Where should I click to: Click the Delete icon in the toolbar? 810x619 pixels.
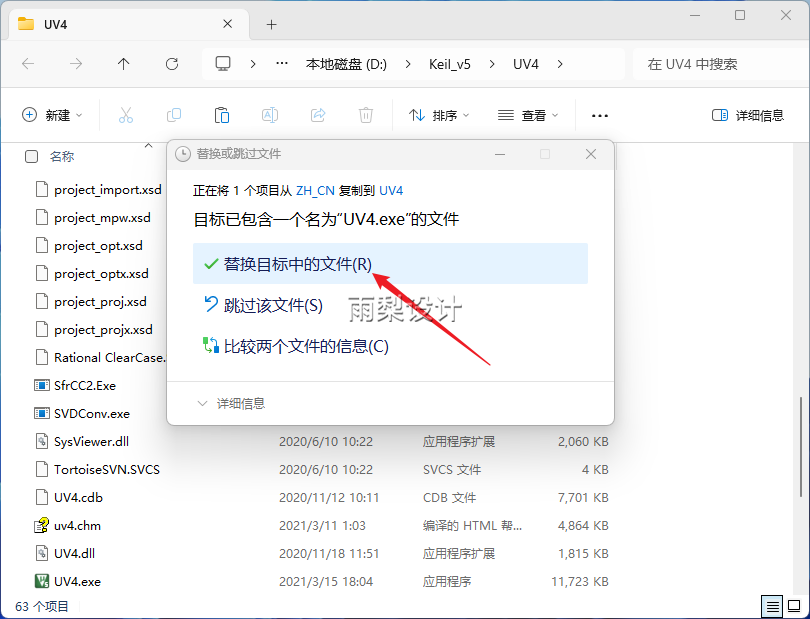[365, 115]
